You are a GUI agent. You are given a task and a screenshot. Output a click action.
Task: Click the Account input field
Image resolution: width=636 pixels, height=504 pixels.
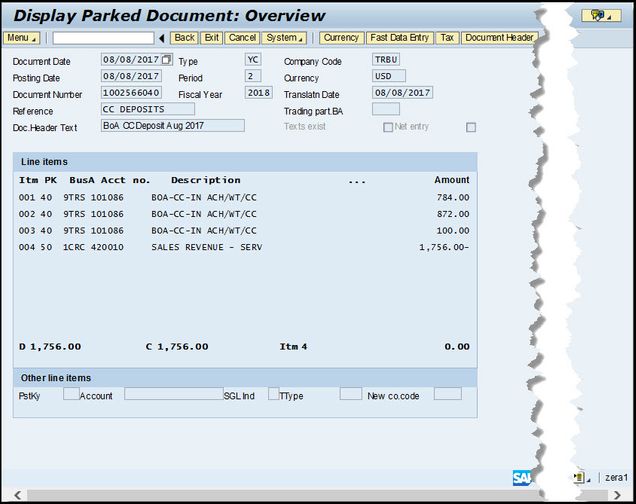[x=174, y=394]
